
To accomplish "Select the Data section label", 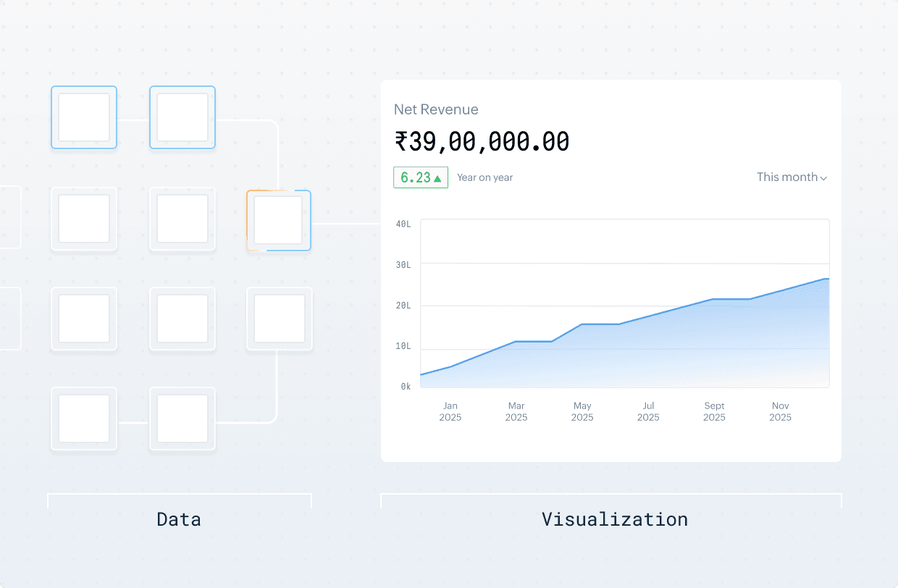I will (x=179, y=519).
